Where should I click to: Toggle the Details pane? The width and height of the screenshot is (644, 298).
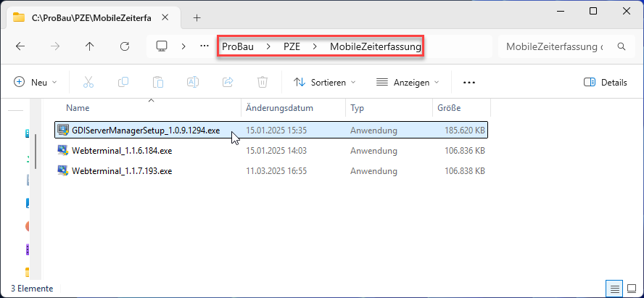(605, 83)
